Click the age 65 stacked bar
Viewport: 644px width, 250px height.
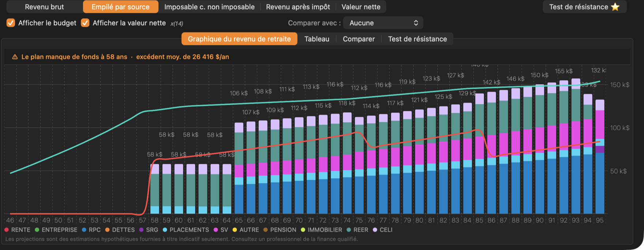239,168
